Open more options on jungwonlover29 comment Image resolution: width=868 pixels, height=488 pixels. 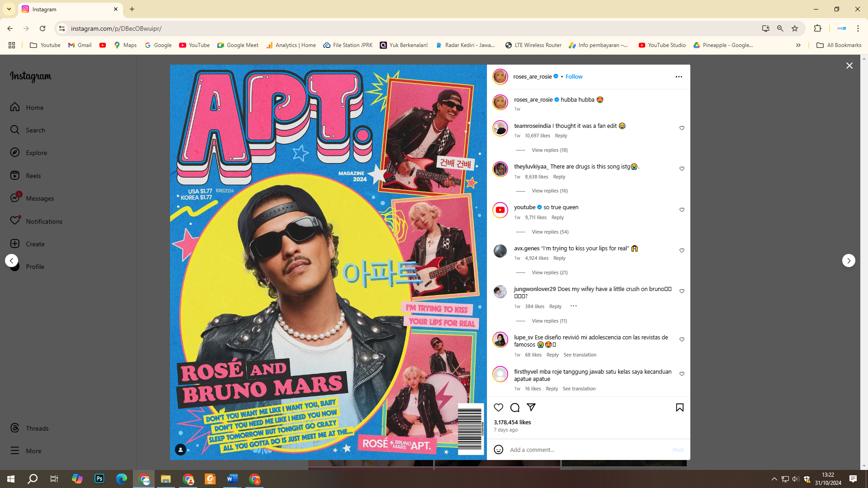(573, 306)
